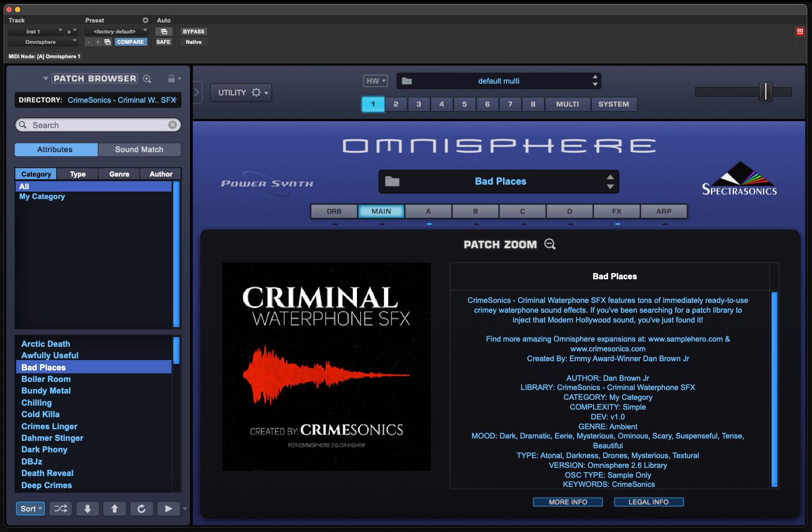The height and width of the screenshot is (532, 812).
Task: Toggle the BYPASS button
Action: [193, 32]
